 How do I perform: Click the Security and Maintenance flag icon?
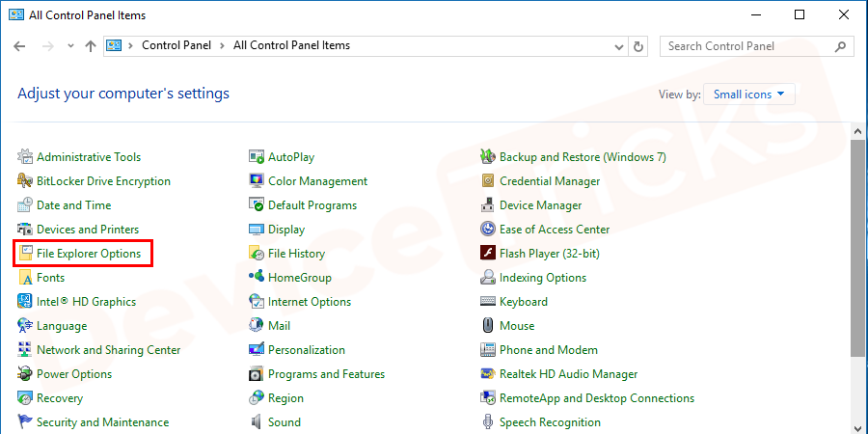click(25, 422)
